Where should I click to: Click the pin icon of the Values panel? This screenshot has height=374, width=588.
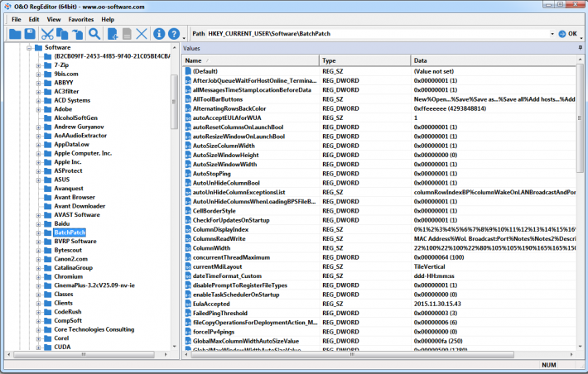click(x=580, y=48)
